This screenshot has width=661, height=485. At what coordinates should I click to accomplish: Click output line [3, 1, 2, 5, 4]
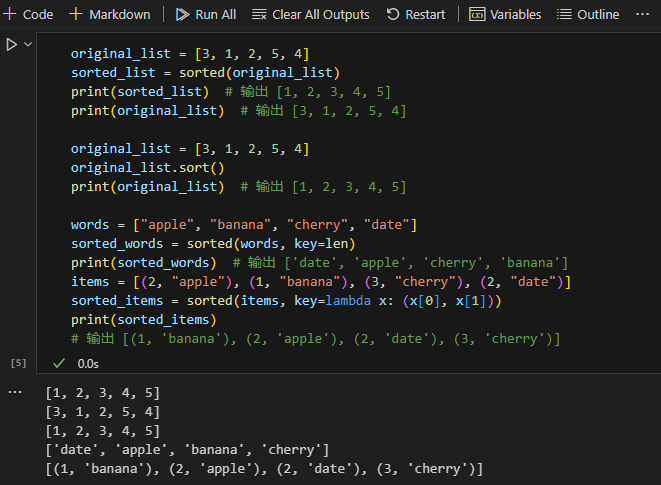(103, 412)
